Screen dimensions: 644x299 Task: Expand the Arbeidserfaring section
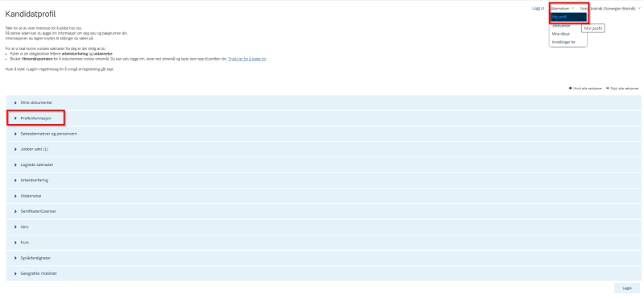[x=324, y=181]
